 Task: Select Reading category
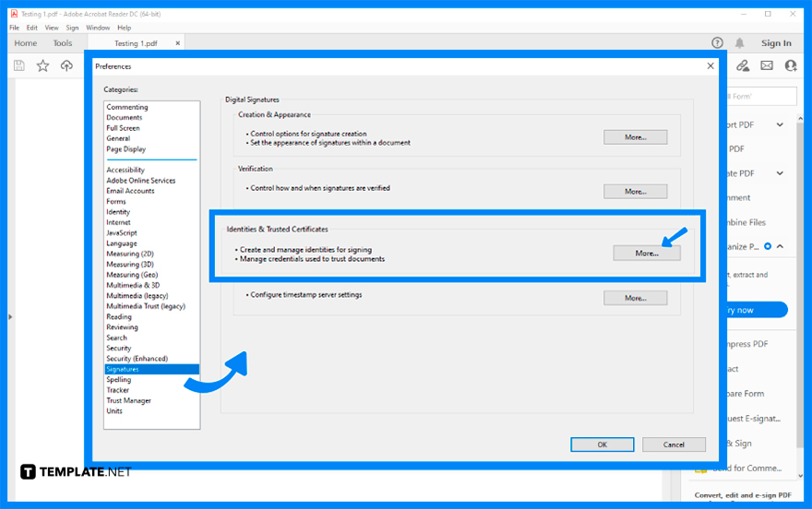[x=119, y=317]
